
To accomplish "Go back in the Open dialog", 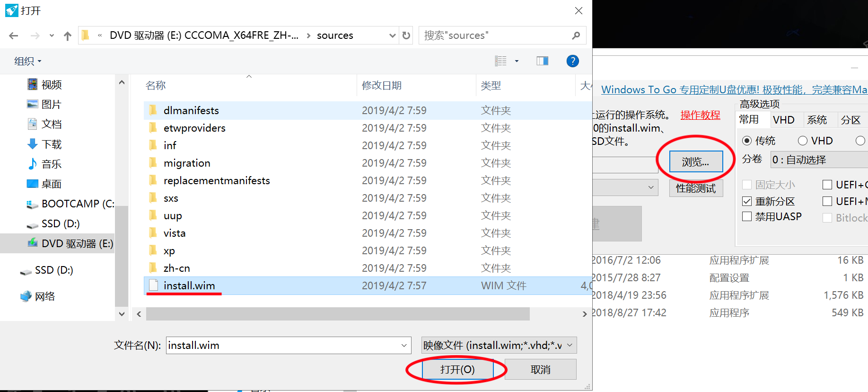I will 14,36.
